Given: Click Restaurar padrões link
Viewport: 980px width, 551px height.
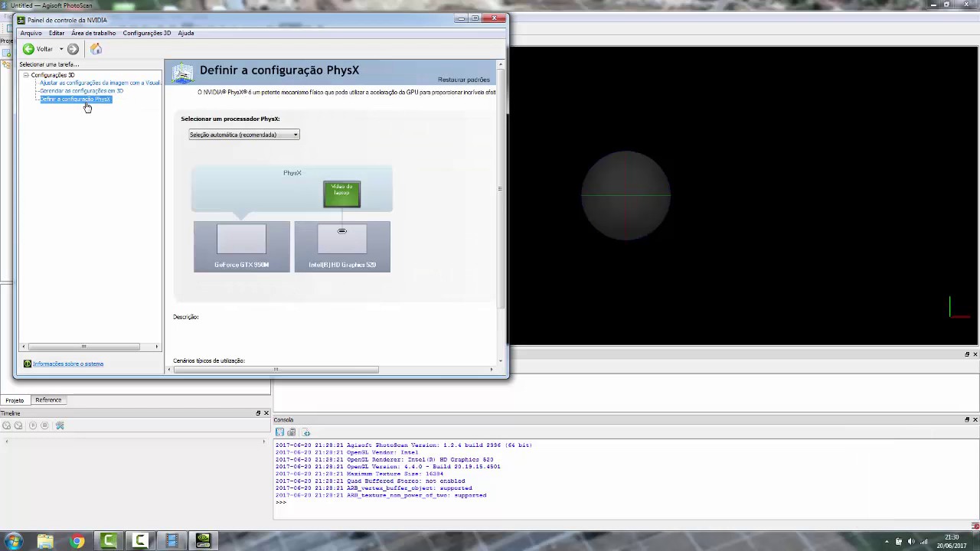Looking at the screenshot, I should click(x=464, y=80).
